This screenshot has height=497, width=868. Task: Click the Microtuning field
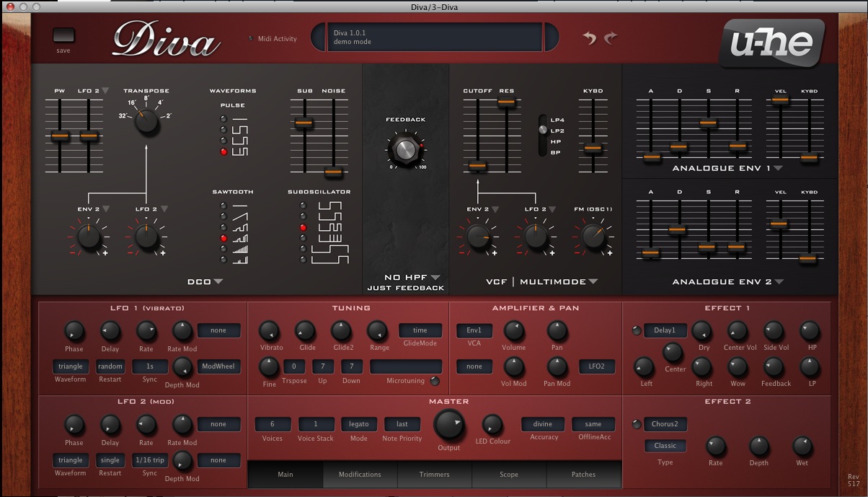click(x=406, y=366)
